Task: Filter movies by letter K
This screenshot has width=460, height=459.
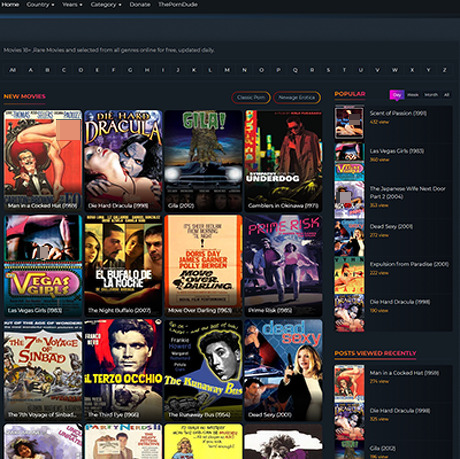Action: (194, 70)
